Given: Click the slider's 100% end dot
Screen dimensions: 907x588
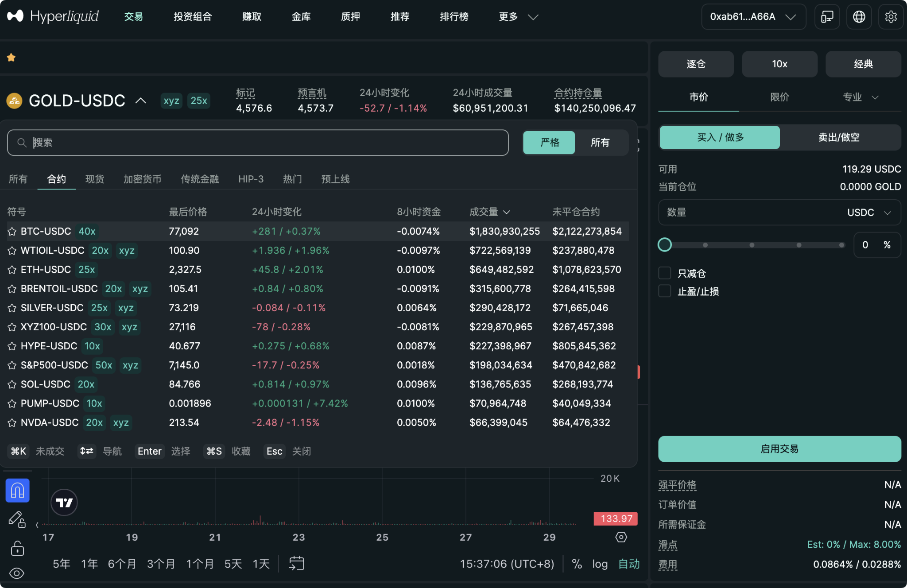Looking at the screenshot, I should tap(841, 245).
